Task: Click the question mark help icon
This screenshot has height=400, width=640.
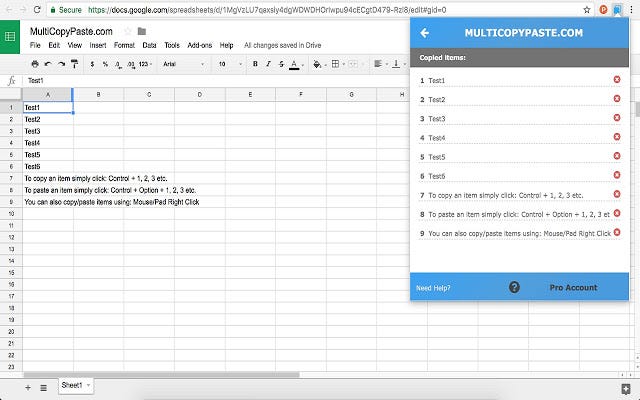Action: [x=514, y=287]
